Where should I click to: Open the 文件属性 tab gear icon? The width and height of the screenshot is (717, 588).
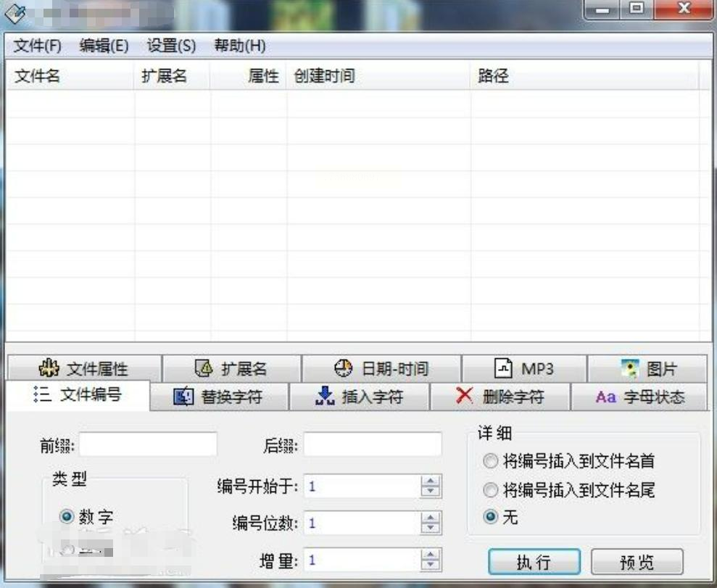point(49,368)
